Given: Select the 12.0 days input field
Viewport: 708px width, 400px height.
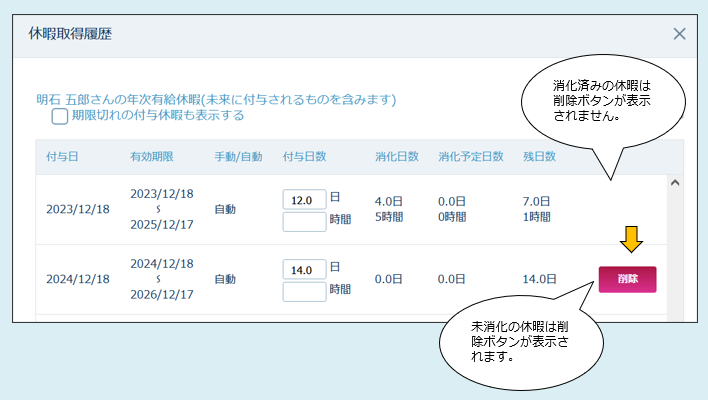Looking at the screenshot, I should pyautogui.click(x=304, y=200).
